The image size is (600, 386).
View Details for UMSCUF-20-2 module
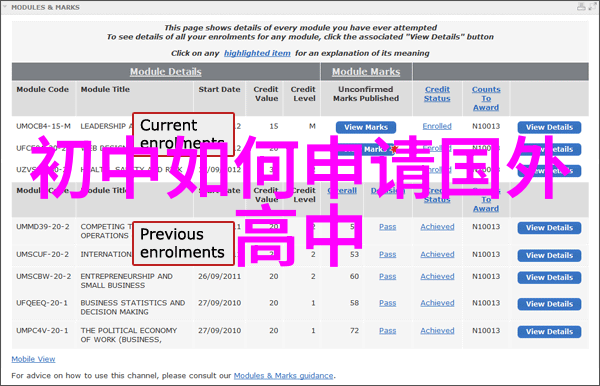[x=549, y=256]
